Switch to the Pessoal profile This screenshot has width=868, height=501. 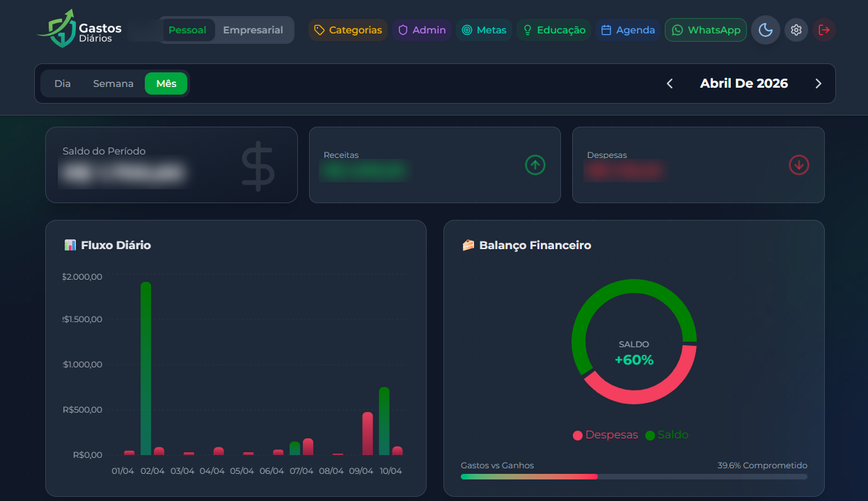pyautogui.click(x=187, y=30)
